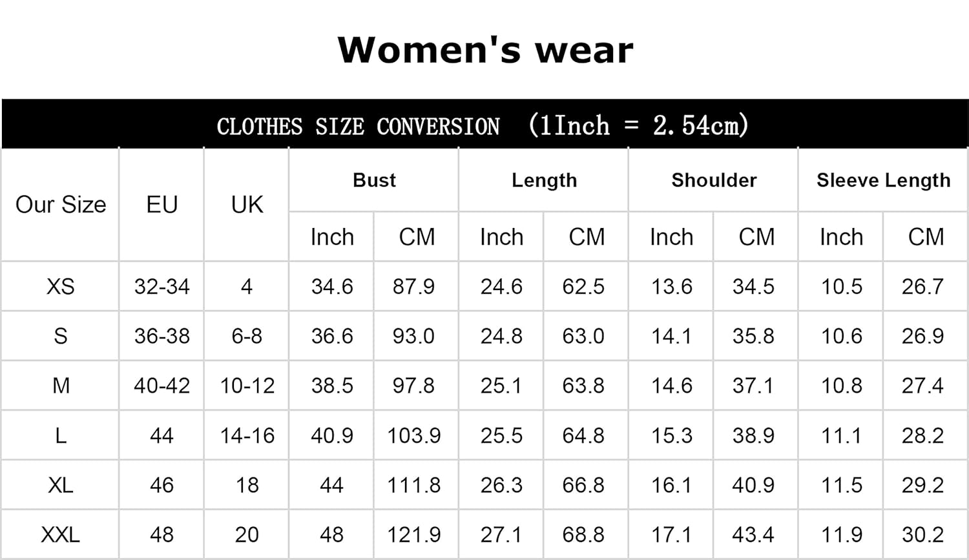Click the "Women's wear" title
The width and height of the screenshot is (969, 560).
tap(485, 50)
